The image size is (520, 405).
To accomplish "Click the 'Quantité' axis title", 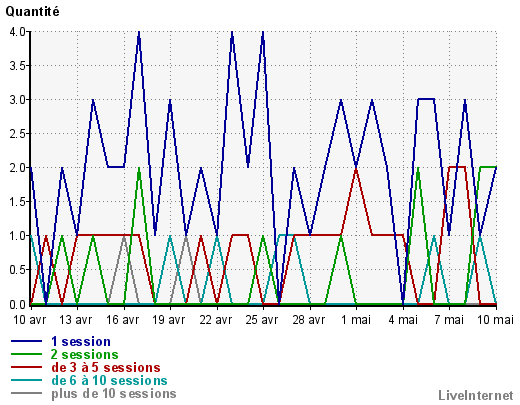I will 32,12.
